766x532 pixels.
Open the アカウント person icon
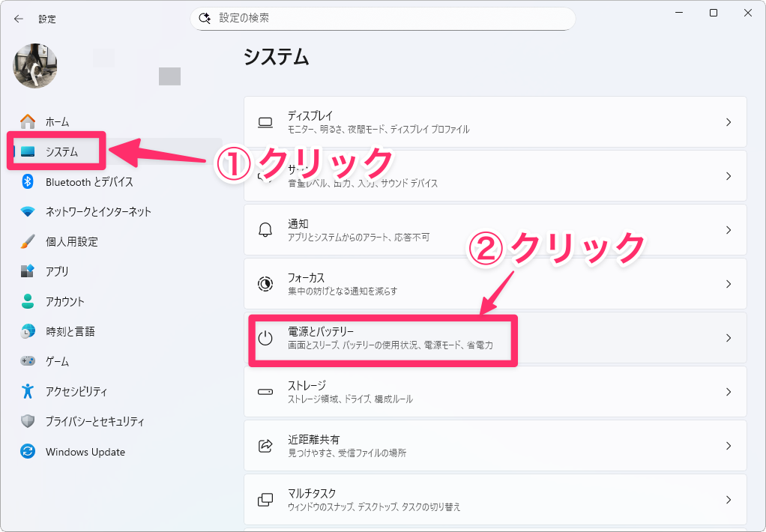[x=28, y=301]
